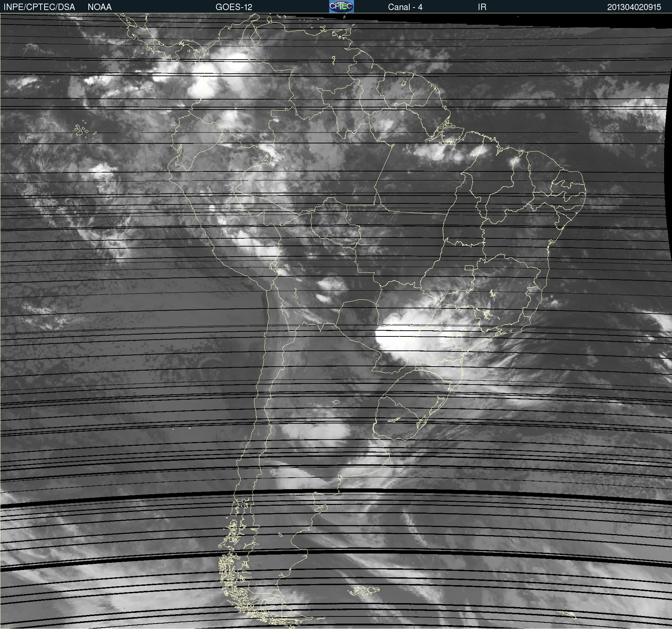Click the GOES-12 satellite label
The image size is (672, 629).
point(234,7)
